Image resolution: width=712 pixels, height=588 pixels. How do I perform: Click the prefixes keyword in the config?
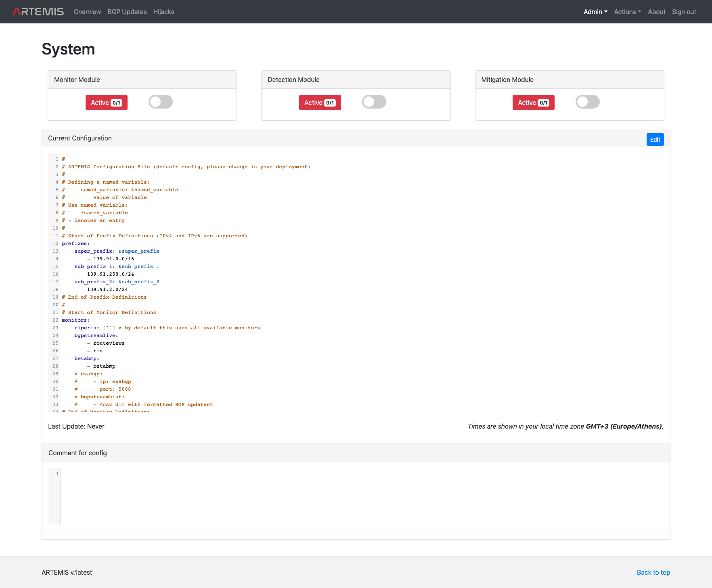pyautogui.click(x=75, y=243)
